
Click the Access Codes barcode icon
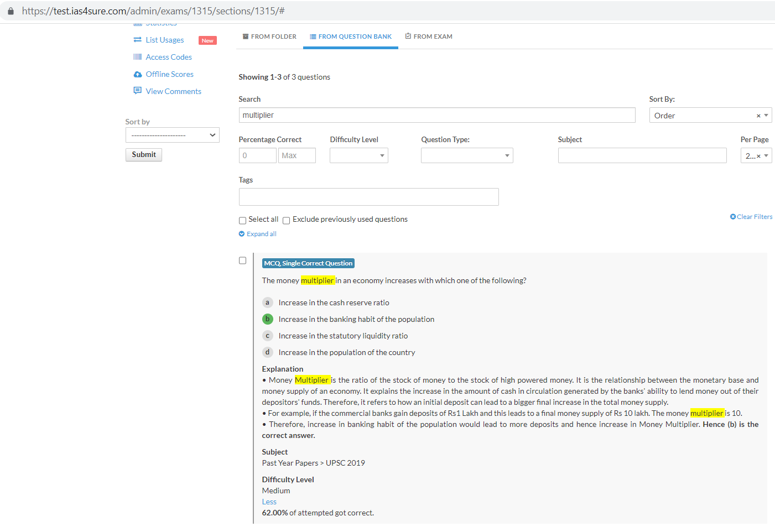coord(137,57)
